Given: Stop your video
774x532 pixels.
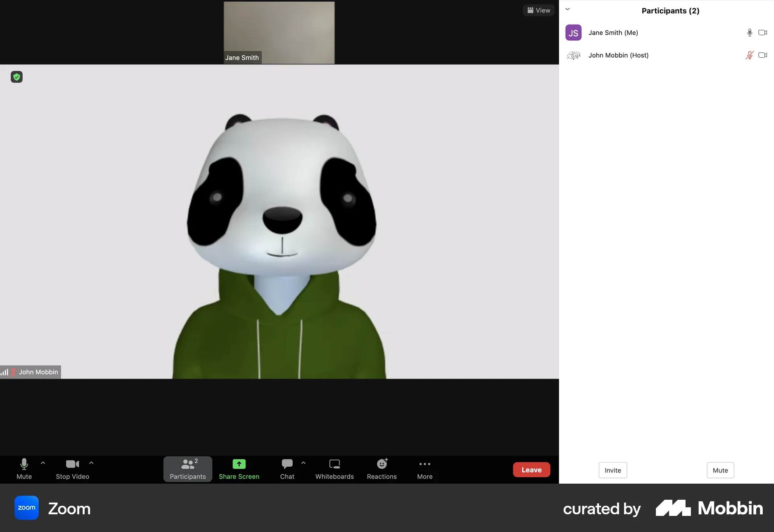Looking at the screenshot, I should pyautogui.click(x=72, y=470).
